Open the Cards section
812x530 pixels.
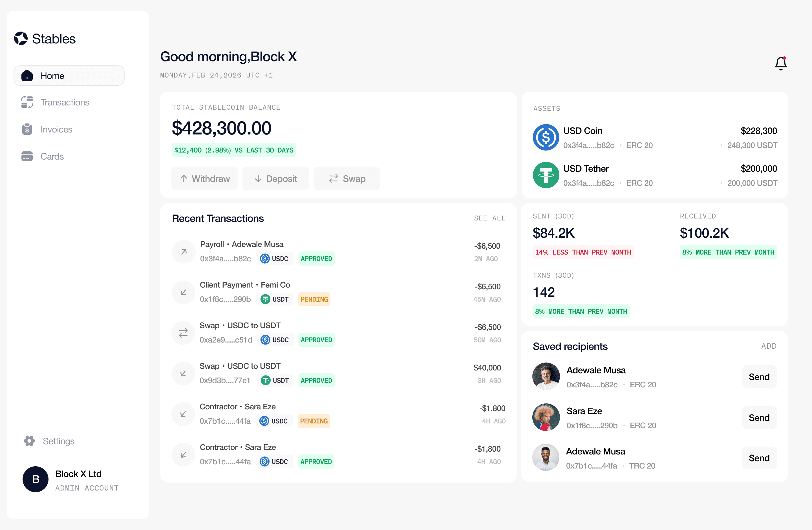[52, 156]
